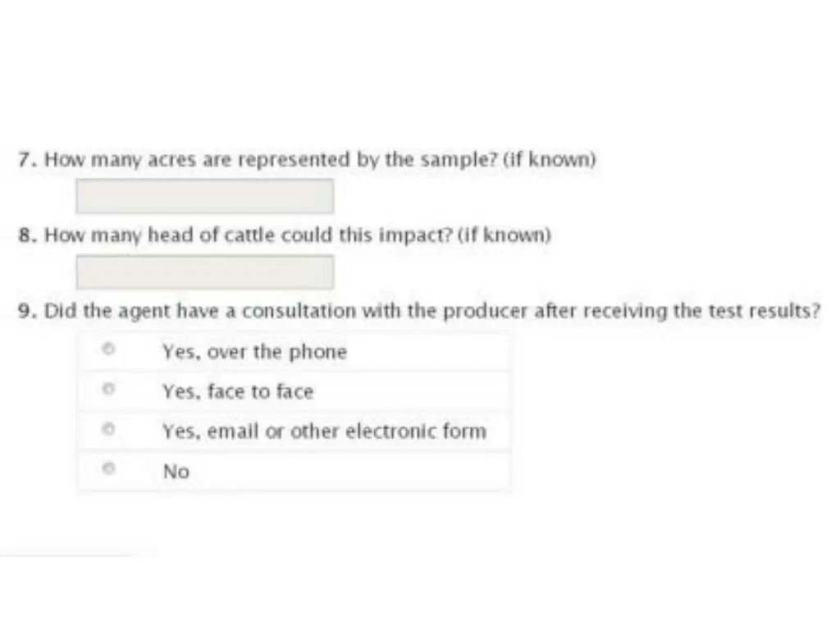The width and height of the screenshot is (840, 630).
Task: Pick the email or electronic form radio button
Action: click(107, 430)
